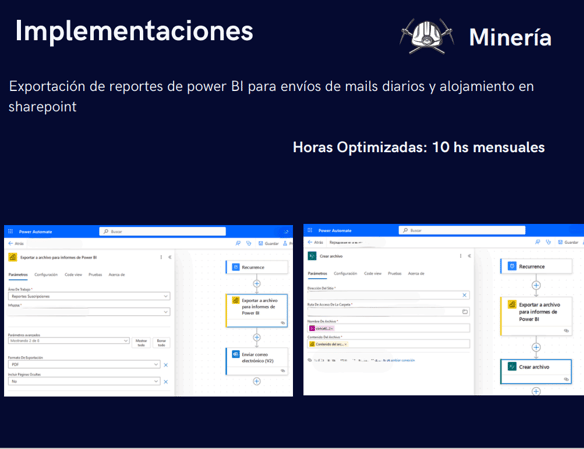Open the feedback icon in the left window toolbar
This screenshot has height=449, width=584.
[x=238, y=243]
